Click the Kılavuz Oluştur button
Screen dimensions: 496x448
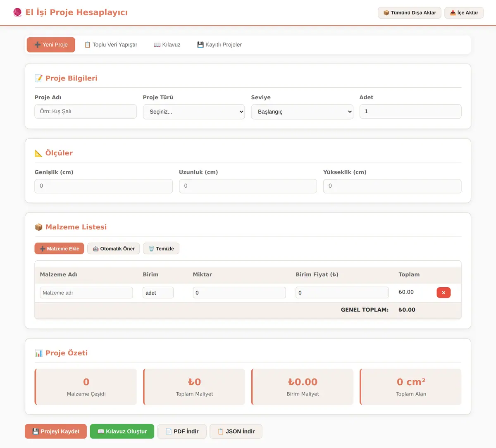122,431
